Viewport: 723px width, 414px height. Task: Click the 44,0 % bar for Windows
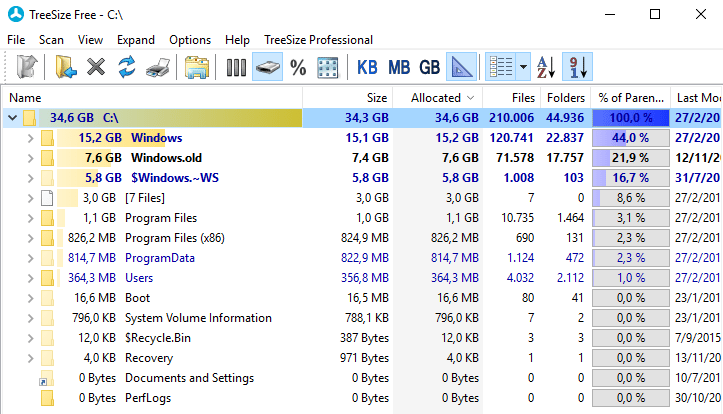(x=631, y=138)
